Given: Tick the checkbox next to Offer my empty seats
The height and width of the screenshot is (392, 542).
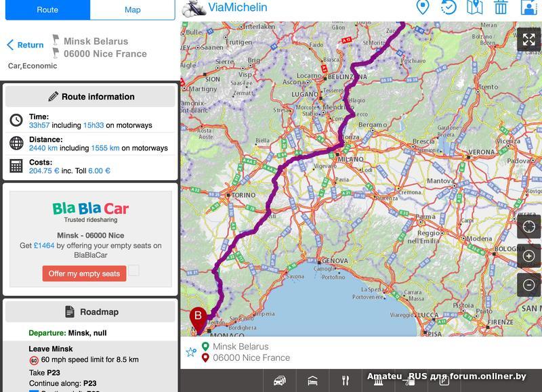Looking at the screenshot, I should pyautogui.click(x=133, y=270).
